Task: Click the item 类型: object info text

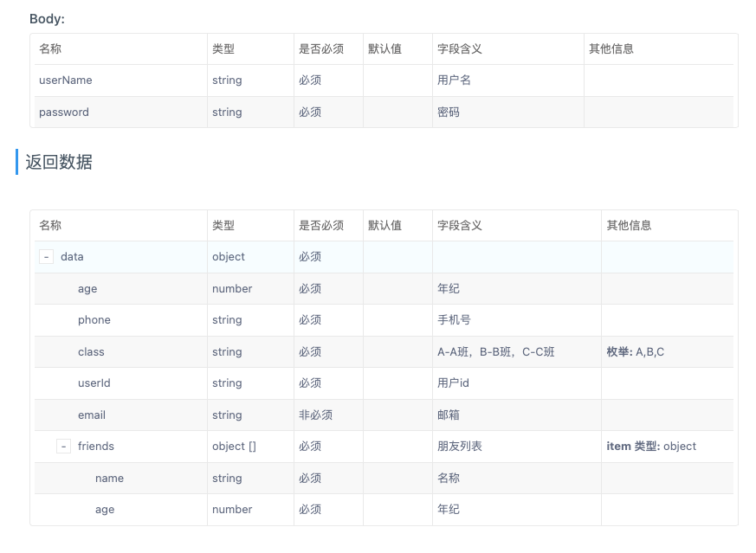Action: [x=651, y=447]
